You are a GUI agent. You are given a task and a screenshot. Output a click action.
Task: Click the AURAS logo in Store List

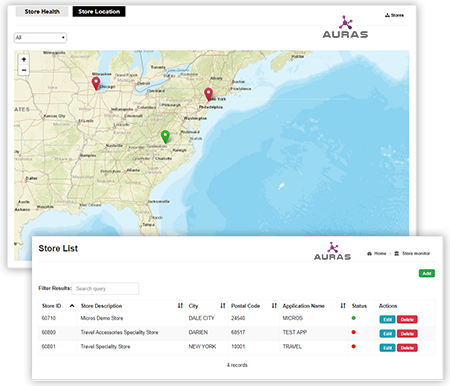pyautogui.click(x=332, y=251)
